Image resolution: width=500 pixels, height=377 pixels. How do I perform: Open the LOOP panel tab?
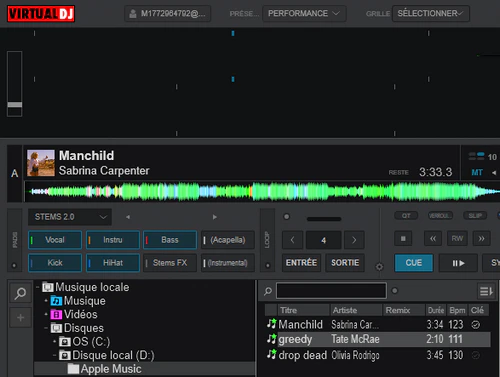(267, 240)
